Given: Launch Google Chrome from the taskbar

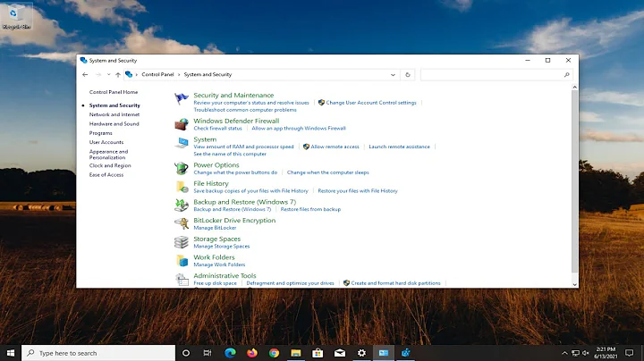Looking at the screenshot, I should 274,353.
